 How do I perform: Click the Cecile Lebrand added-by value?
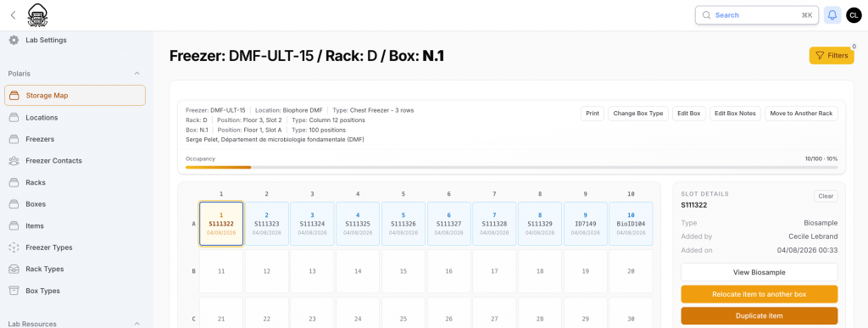tap(813, 236)
